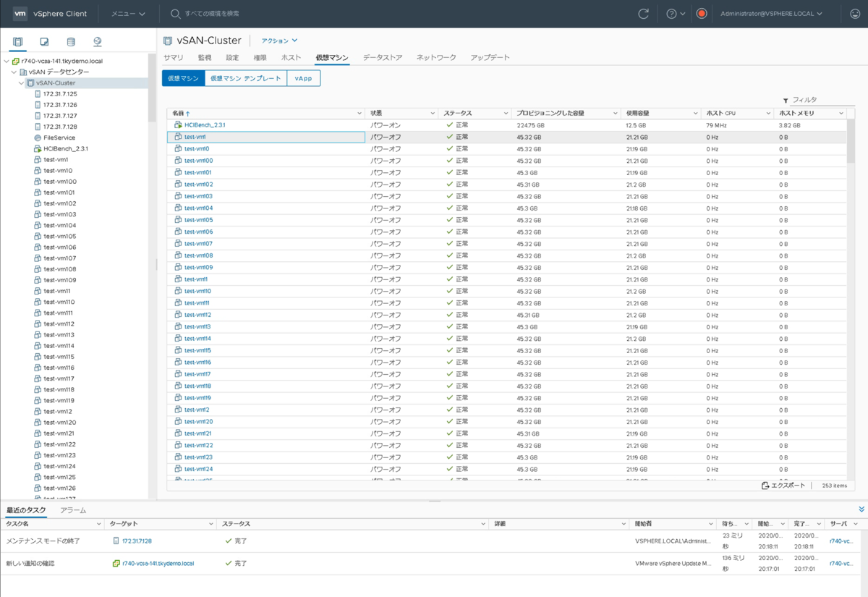Open the 状態 column filter dropdown

click(433, 114)
